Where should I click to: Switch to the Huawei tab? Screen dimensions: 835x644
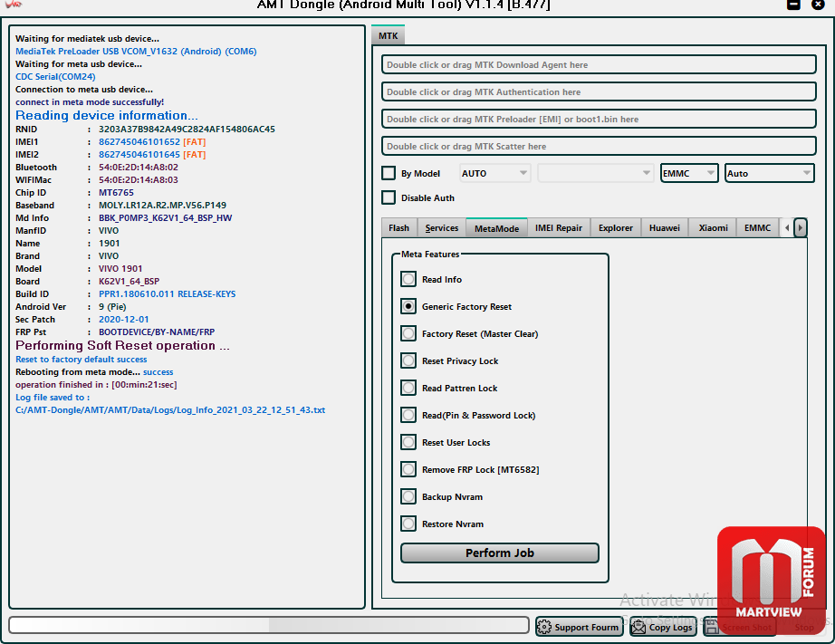coord(665,228)
